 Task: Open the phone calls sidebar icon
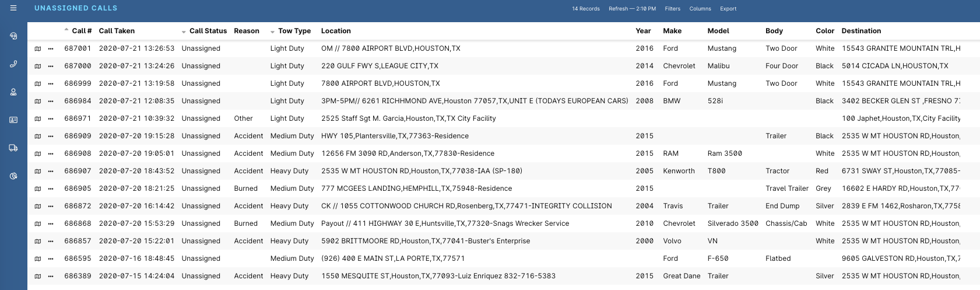pyautogui.click(x=13, y=64)
